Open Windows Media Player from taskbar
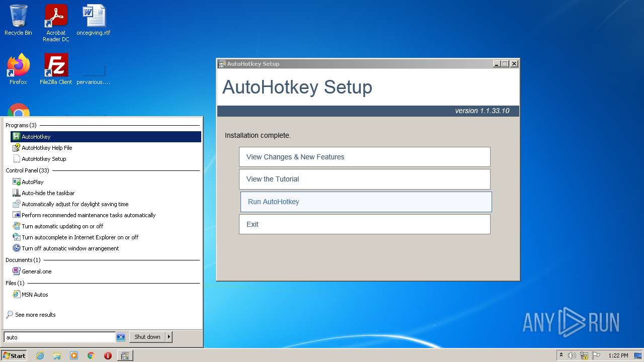The image size is (644, 362). point(74,355)
